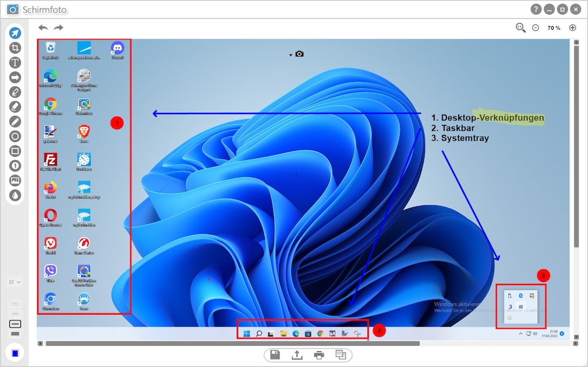The image size is (588, 367).
Task: Click the undo arrow
Action: point(43,27)
